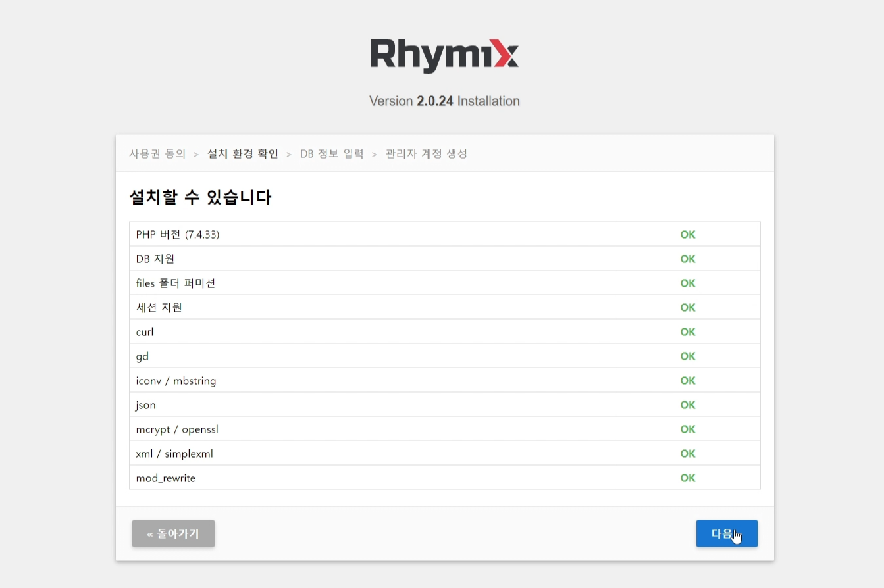
Task: Click the DB 지원 row label
Action: pyautogui.click(x=155, y=259)
